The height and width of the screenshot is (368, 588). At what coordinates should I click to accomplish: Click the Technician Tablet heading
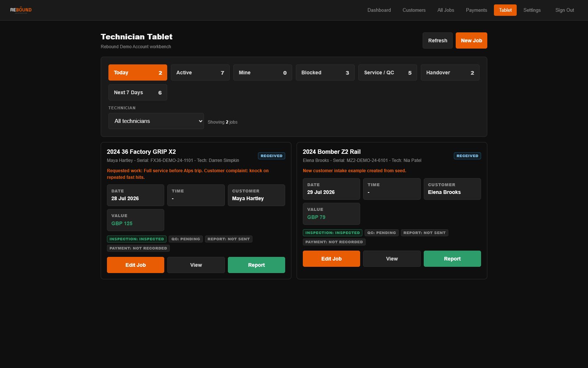point(136,37)
